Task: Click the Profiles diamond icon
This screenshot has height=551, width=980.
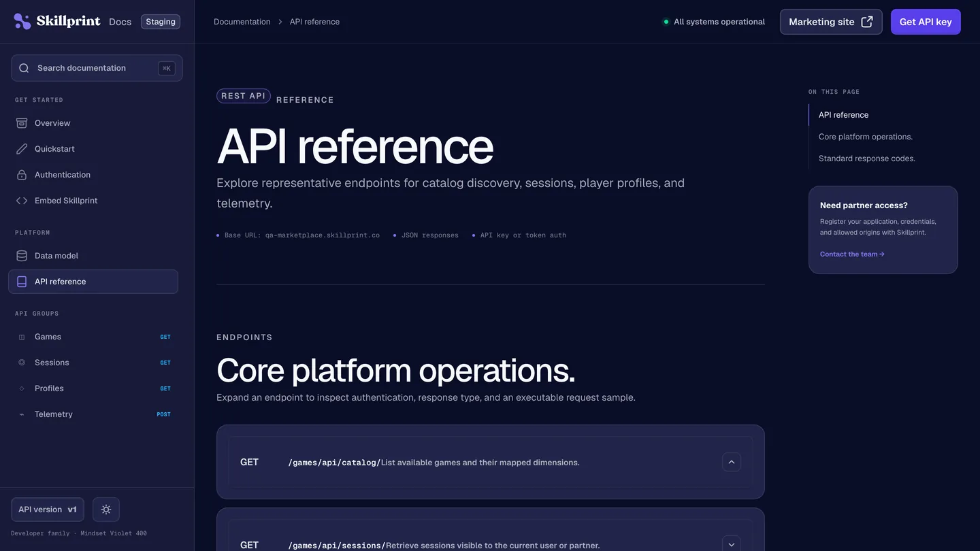Action: [22, 388]
